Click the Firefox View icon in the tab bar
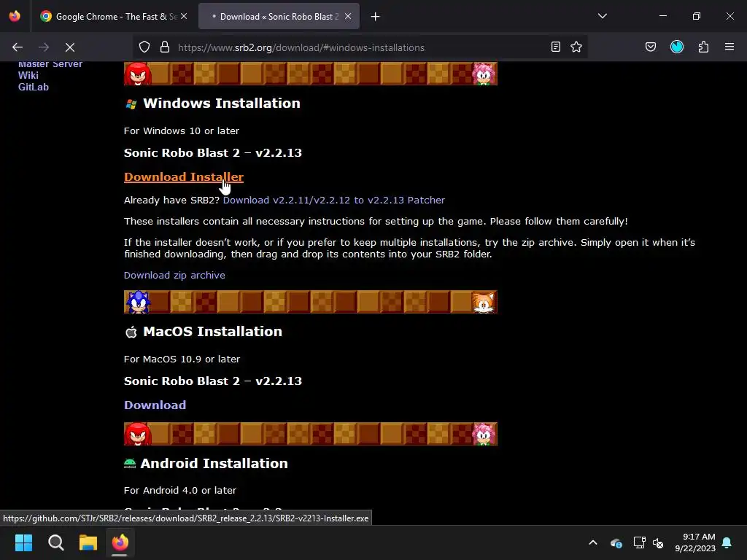 pos(15,16)
